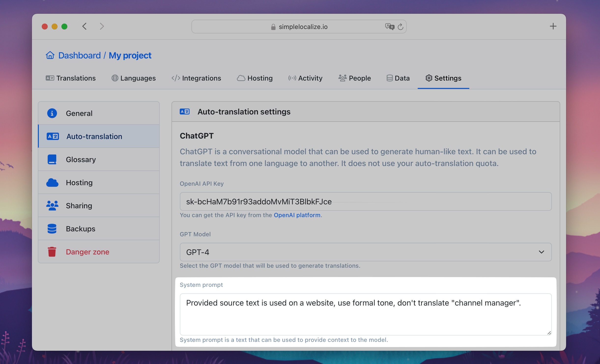
Task: Select GPT-4 from model dropdown
Action: (366, 252)
